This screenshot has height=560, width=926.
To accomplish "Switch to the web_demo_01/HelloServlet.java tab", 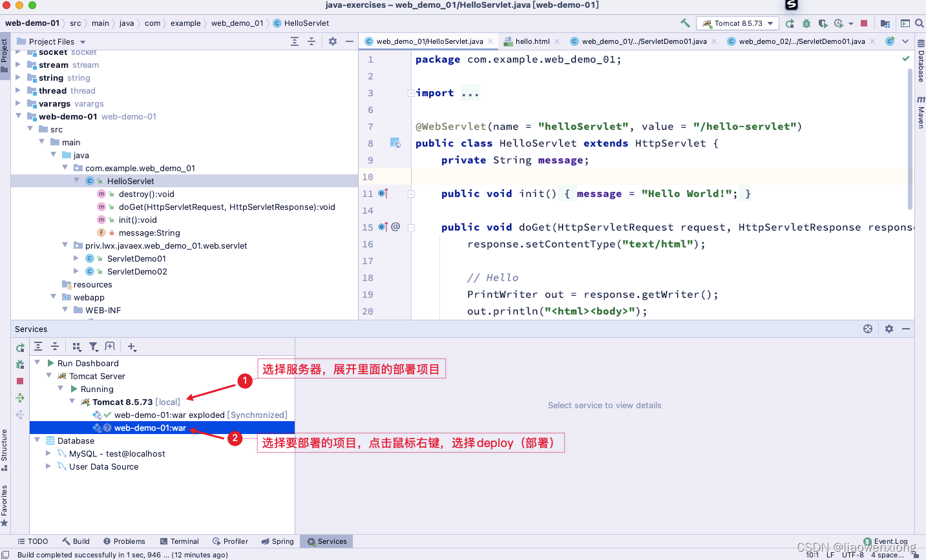I will [430, 41].
